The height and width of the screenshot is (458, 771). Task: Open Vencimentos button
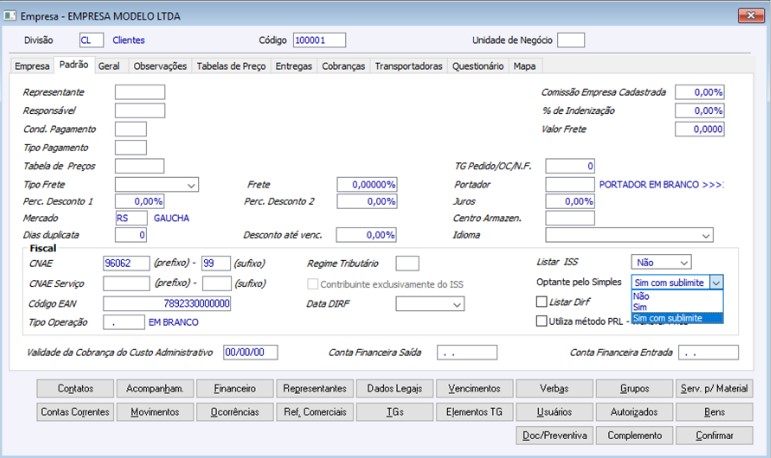(x=474, y=388)
